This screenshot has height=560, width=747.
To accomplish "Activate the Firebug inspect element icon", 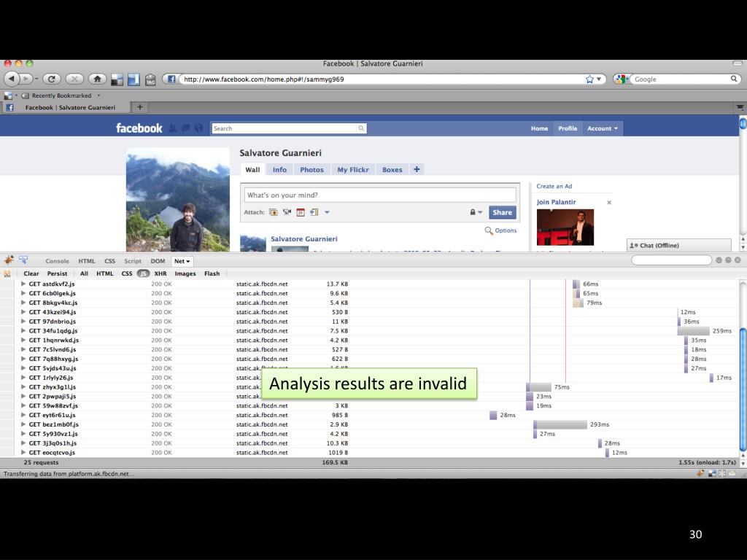I will tap(23, 260).
